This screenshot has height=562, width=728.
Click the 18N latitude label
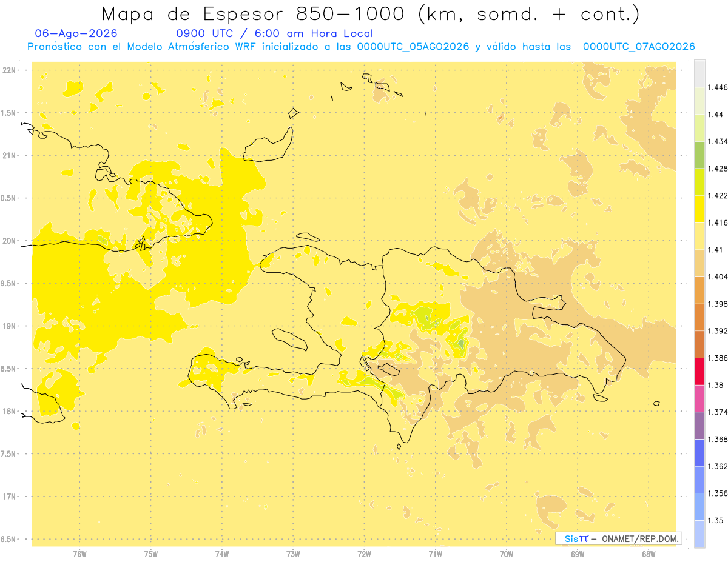9,412
